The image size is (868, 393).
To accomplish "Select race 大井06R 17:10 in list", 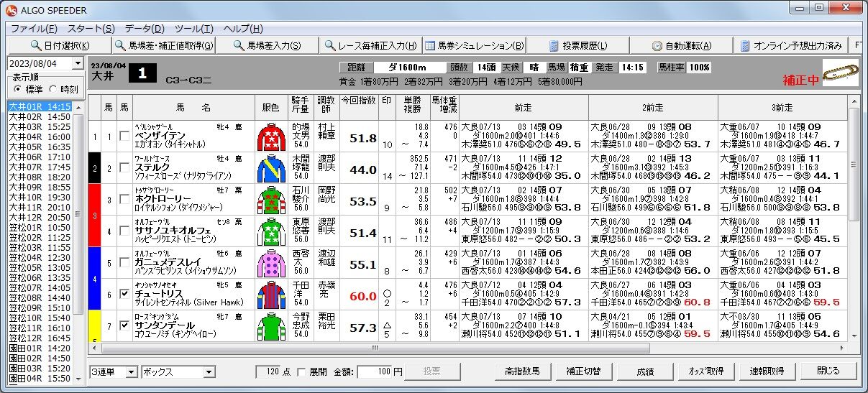I will [x=40, y=157].
